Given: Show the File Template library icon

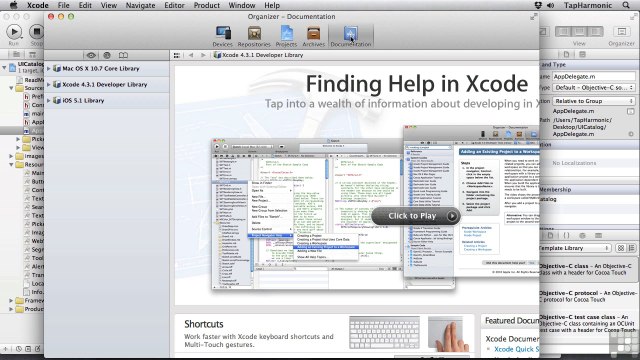Looking at the screenshot, I should point(550,236).
